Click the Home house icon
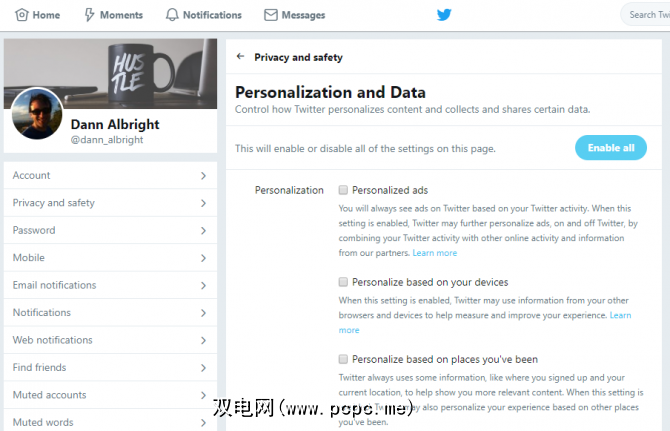Viewport: 670px width, 431px height. click(x=21, y=15)
